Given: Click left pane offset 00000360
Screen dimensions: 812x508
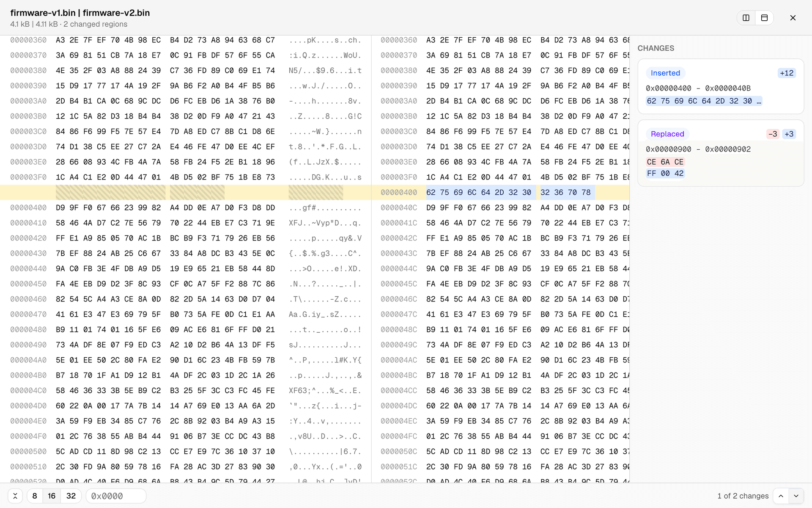Looking at the screenshot, I should [28, 40].
